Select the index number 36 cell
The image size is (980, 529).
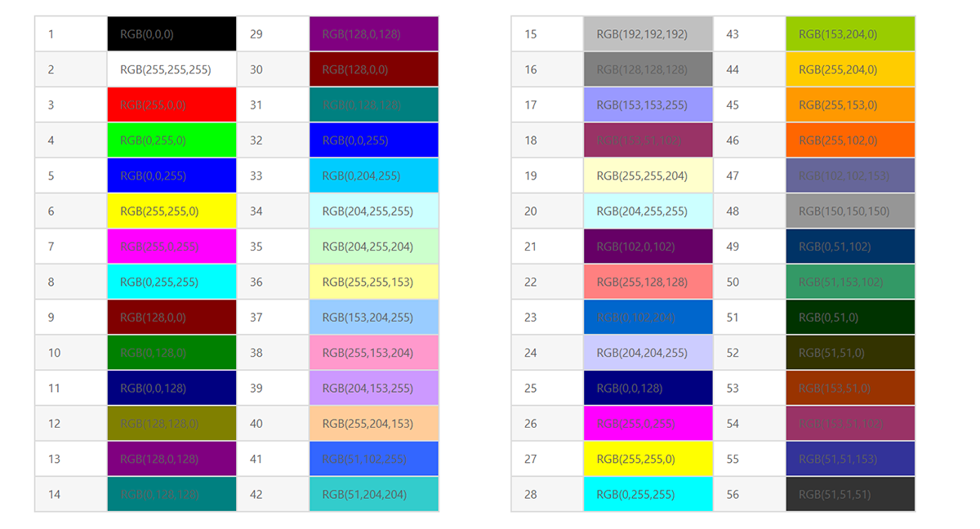click(273, 282)
